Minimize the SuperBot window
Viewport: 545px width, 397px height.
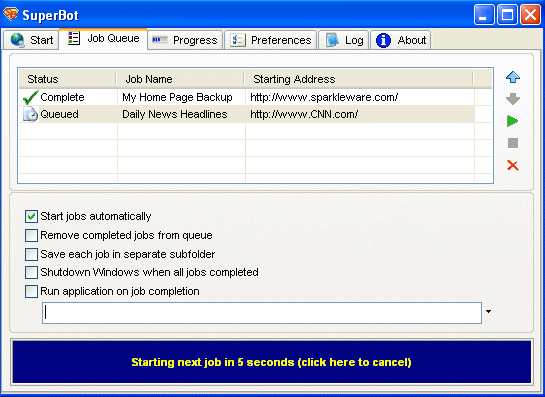(484, 15)
